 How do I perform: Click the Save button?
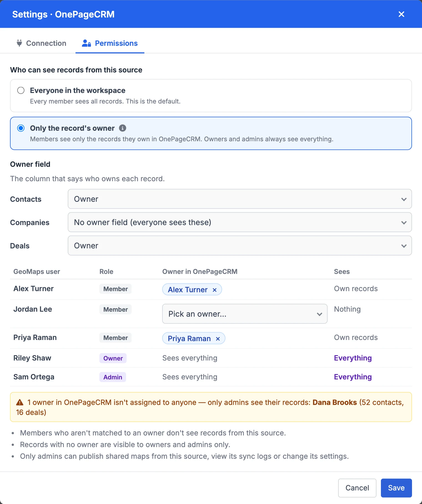tap(396, 488)
